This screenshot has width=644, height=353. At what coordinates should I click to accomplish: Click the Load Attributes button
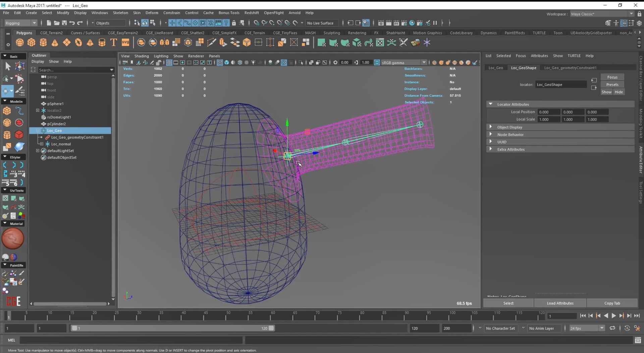560,303
